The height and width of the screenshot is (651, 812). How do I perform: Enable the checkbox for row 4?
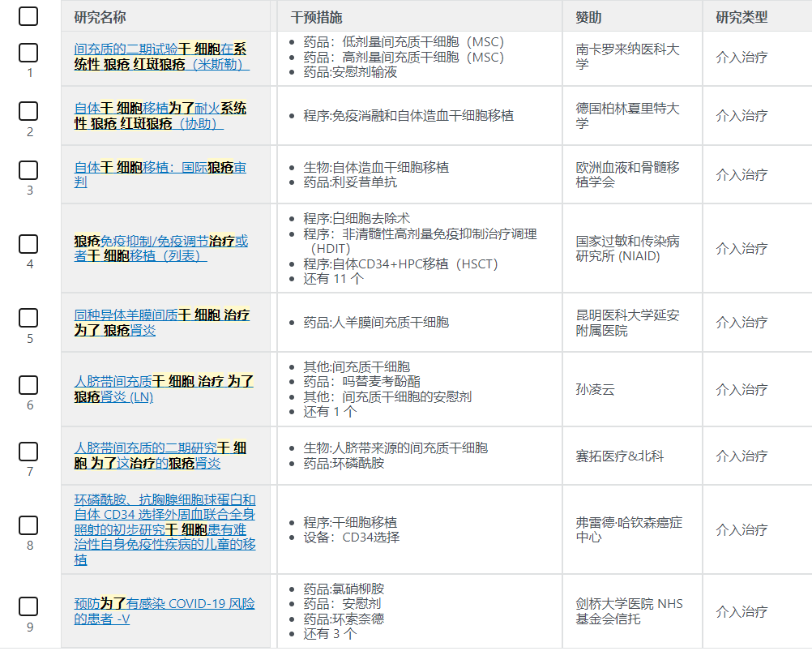pyautogui.click(x=28, y=244)
